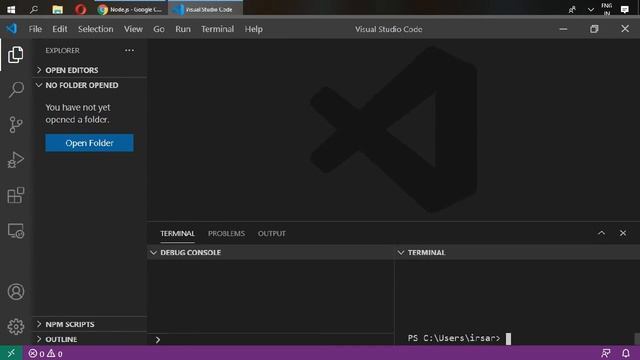The width and height of the screenshot is (640, 360).
Task: Click the Open Folder button
Action: tap(89, 143)
